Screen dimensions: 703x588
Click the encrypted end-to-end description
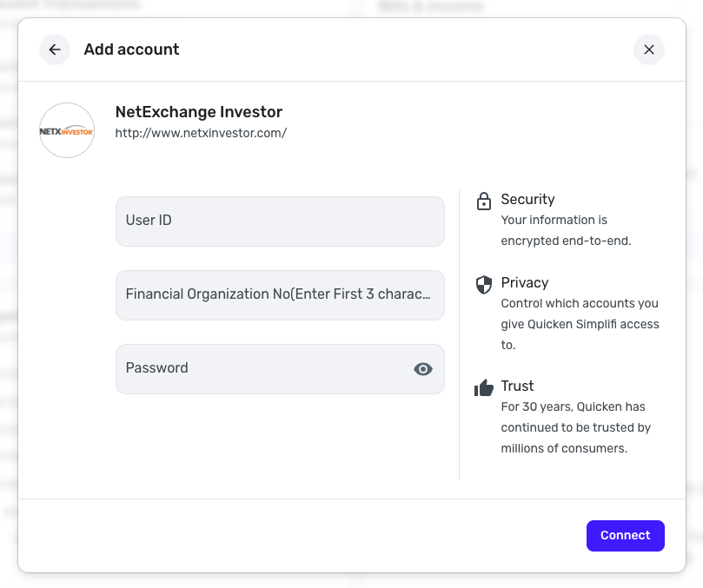[x=565, y=230]
